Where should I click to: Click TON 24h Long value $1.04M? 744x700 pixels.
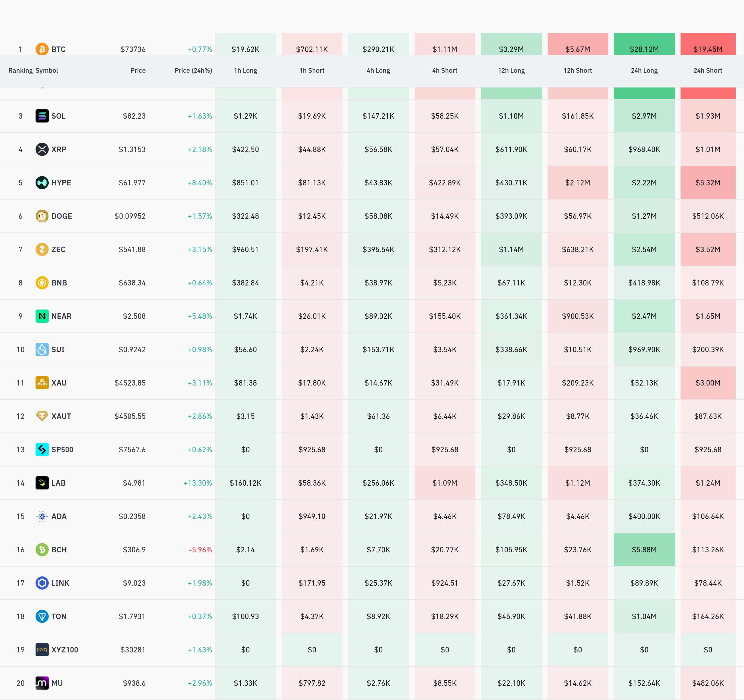(x=644, y=616)
